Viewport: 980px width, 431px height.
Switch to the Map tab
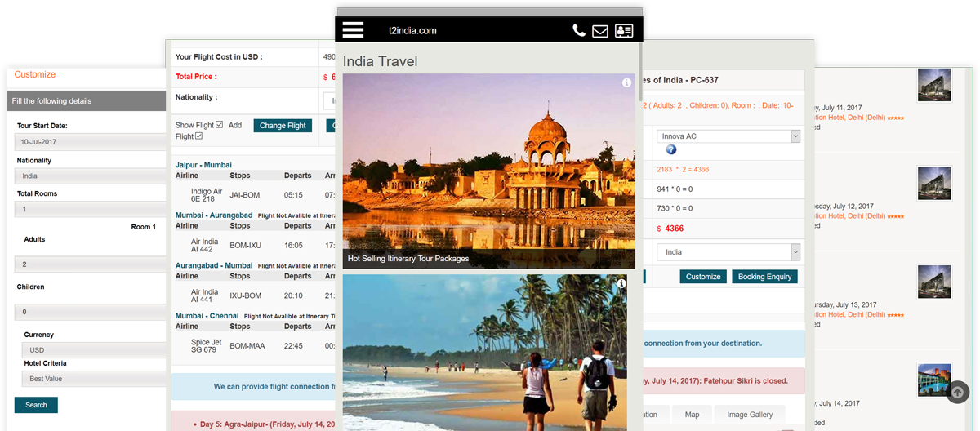(x=692, y=415)
